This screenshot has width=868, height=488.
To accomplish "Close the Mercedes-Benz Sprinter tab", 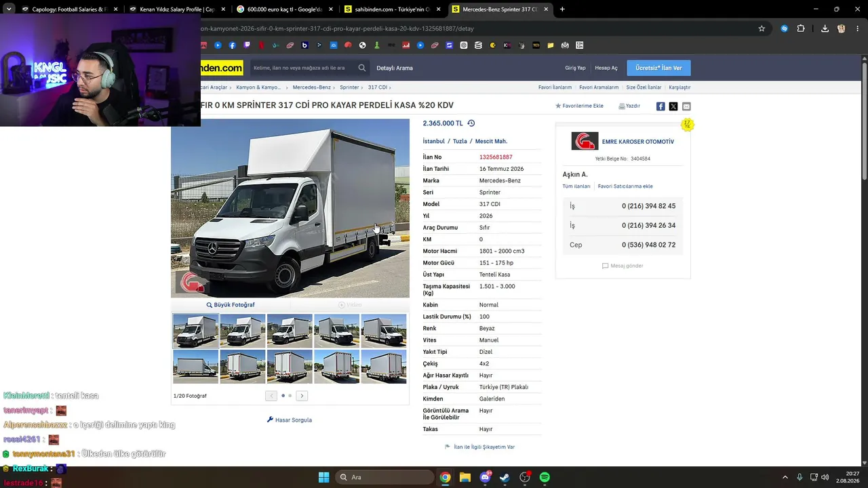I will [x=547, y=9].
